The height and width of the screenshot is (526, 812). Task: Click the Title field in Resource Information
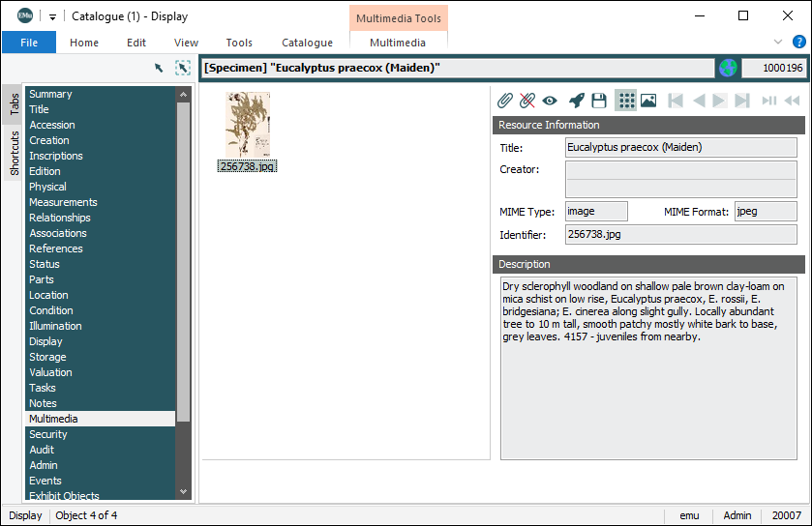pyautogui.click(x=680, y=147)
